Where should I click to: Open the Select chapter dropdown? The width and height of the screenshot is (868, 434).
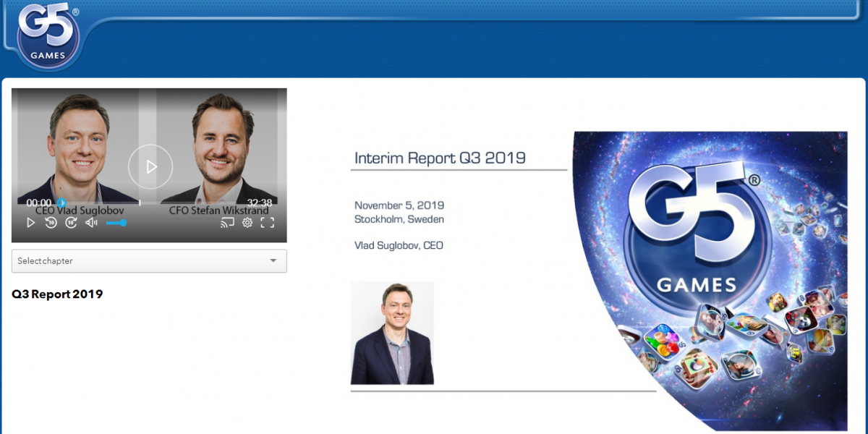pyautogui.click(x=149, y=261)
